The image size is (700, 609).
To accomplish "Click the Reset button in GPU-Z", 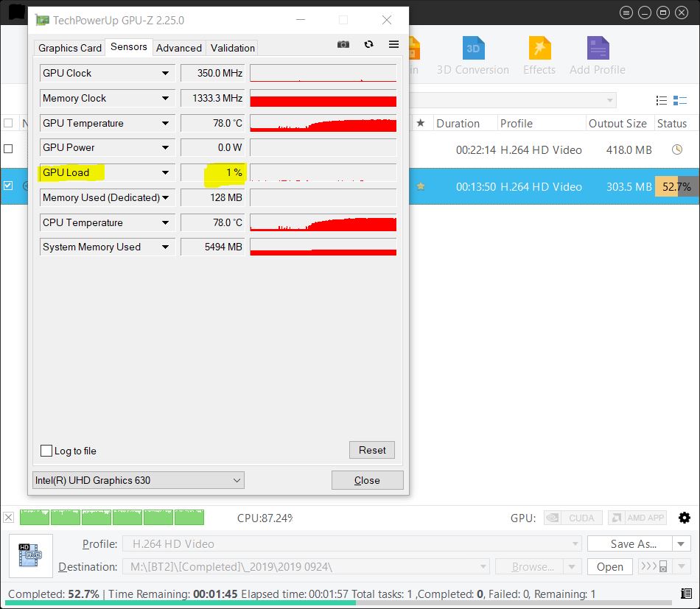I will pos(372,450).
